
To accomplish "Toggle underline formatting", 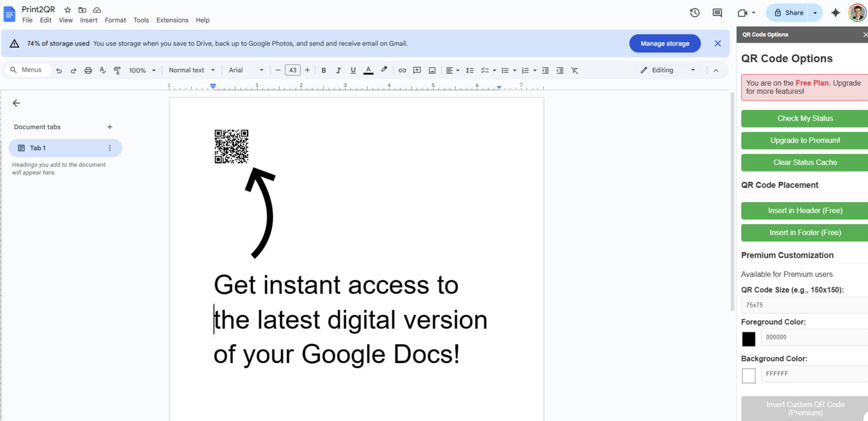I will pyautogui.click(x=353, y=71).
